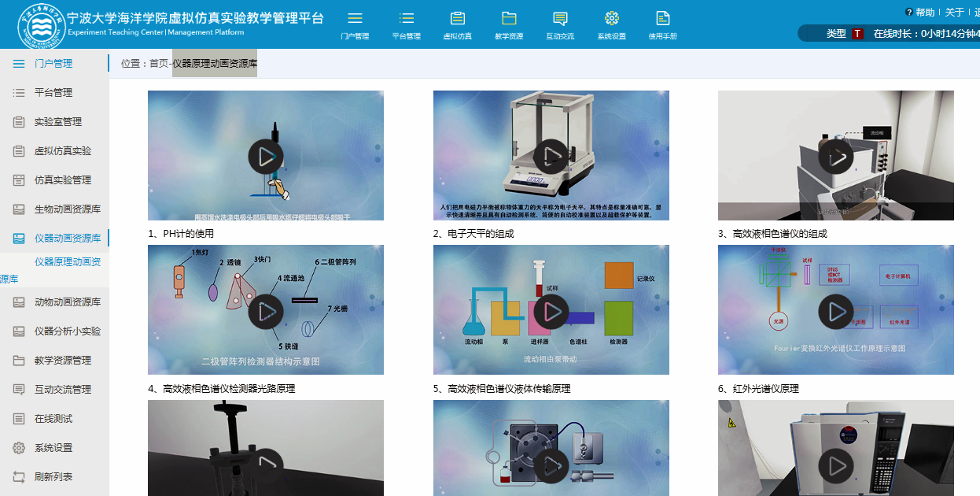
Task: Open 在线测试 from the left menu
Action: pos(53,419)
